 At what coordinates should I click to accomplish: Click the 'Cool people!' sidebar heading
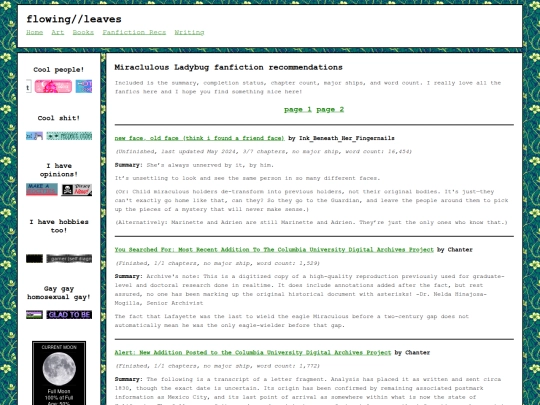click(59, 70)
